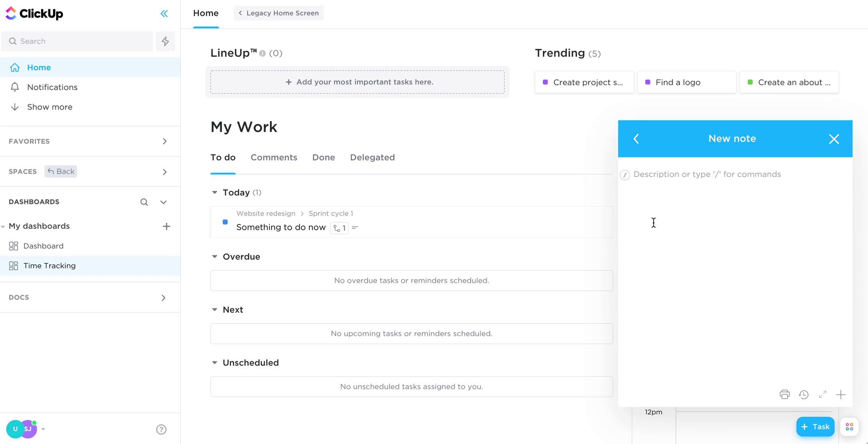
Task: Click the purple status square on Create project card
Action: coord(545,82)
